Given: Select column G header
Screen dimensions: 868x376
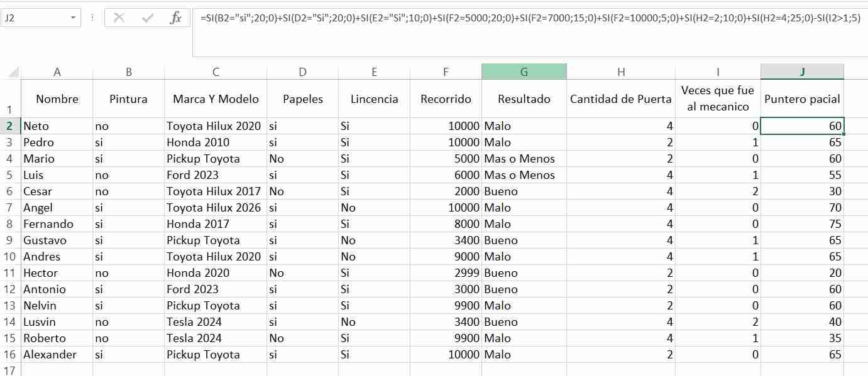Looking at the screenshot, I should (x=524, y=72).
